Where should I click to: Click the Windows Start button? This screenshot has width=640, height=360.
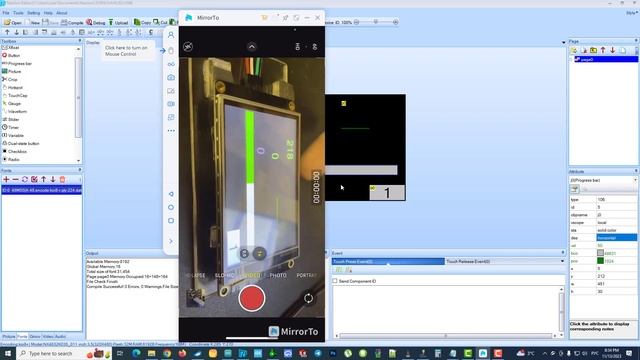point(7,353)
